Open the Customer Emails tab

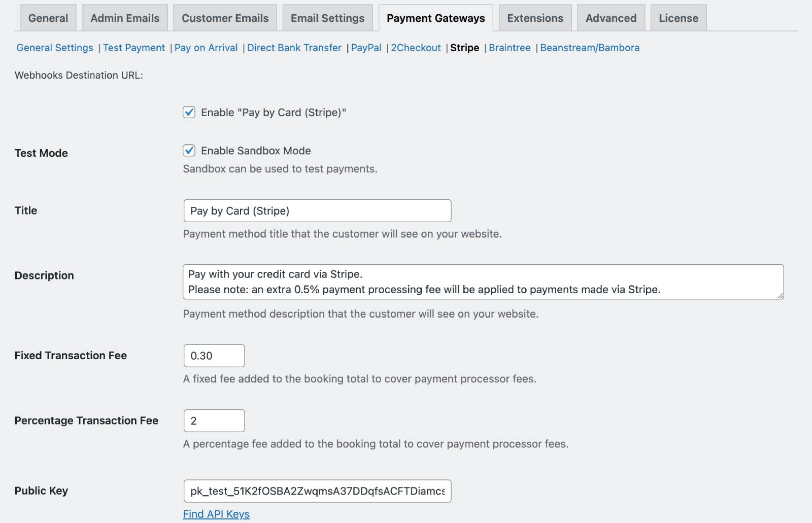tap(225, 18)
